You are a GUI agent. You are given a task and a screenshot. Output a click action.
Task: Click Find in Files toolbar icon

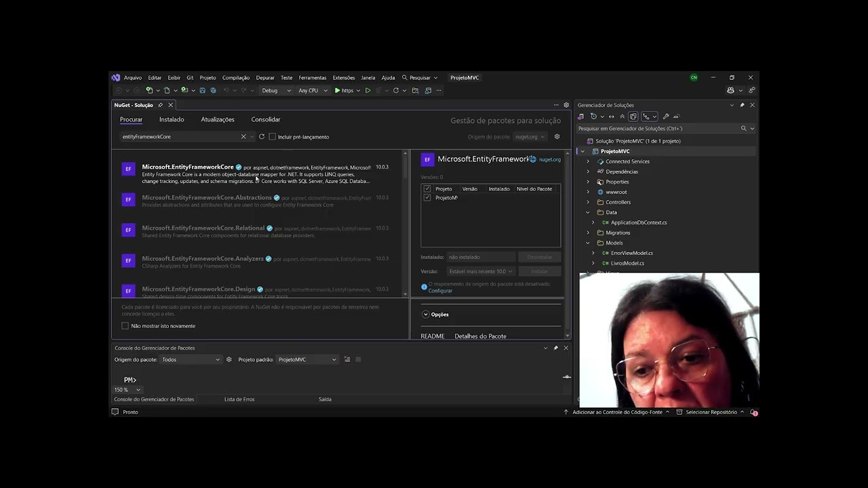(416, 90)
